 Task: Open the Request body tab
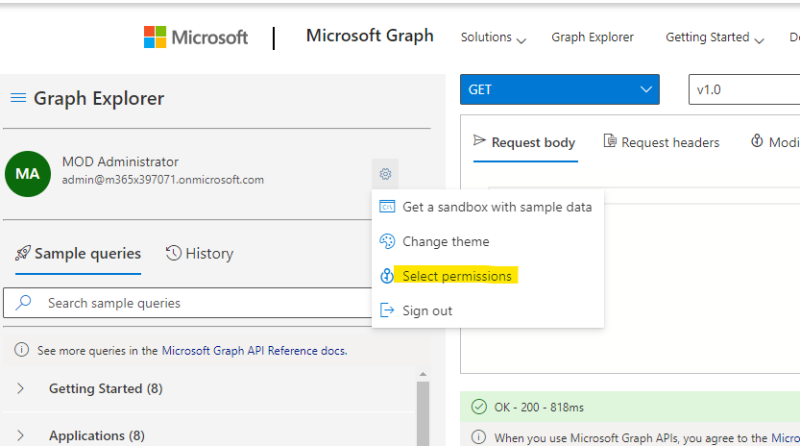(x=525, y=142)
